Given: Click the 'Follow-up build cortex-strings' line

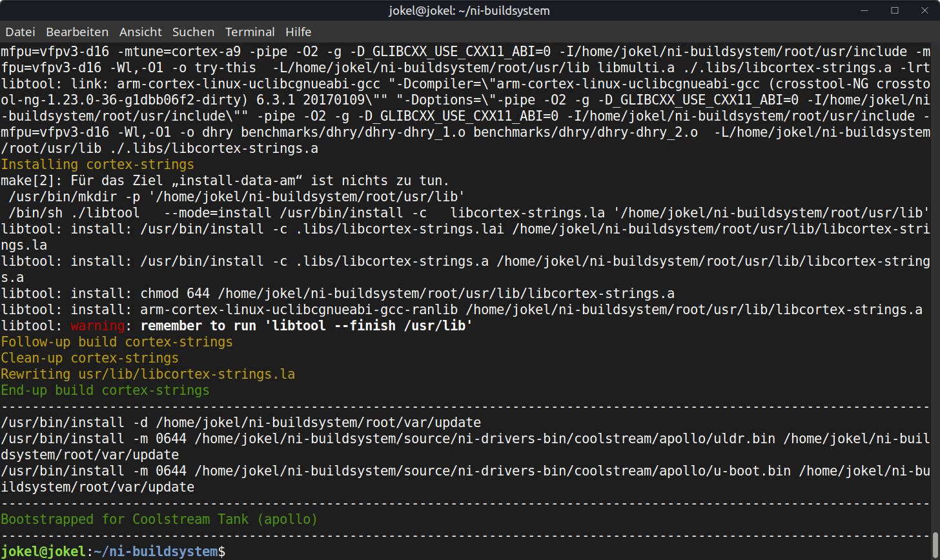Looking at the screenshot, I should (x=117, y=342).
